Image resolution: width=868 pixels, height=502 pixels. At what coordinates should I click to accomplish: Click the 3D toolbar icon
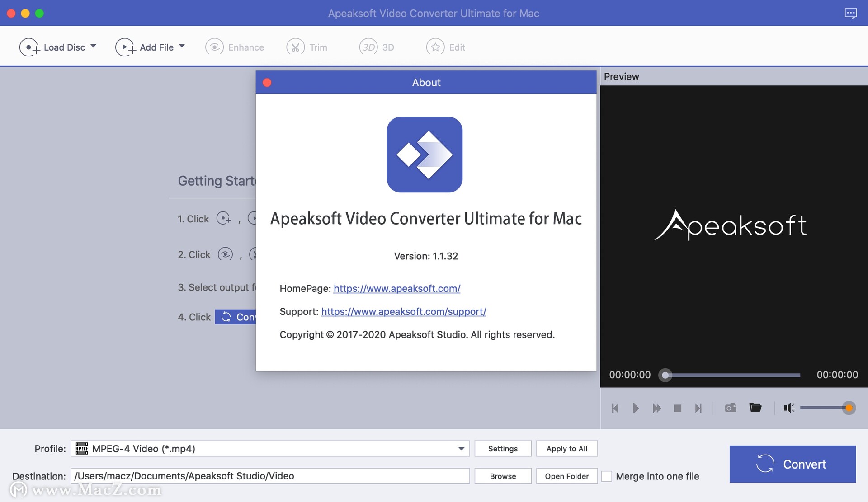pos(368,47)
